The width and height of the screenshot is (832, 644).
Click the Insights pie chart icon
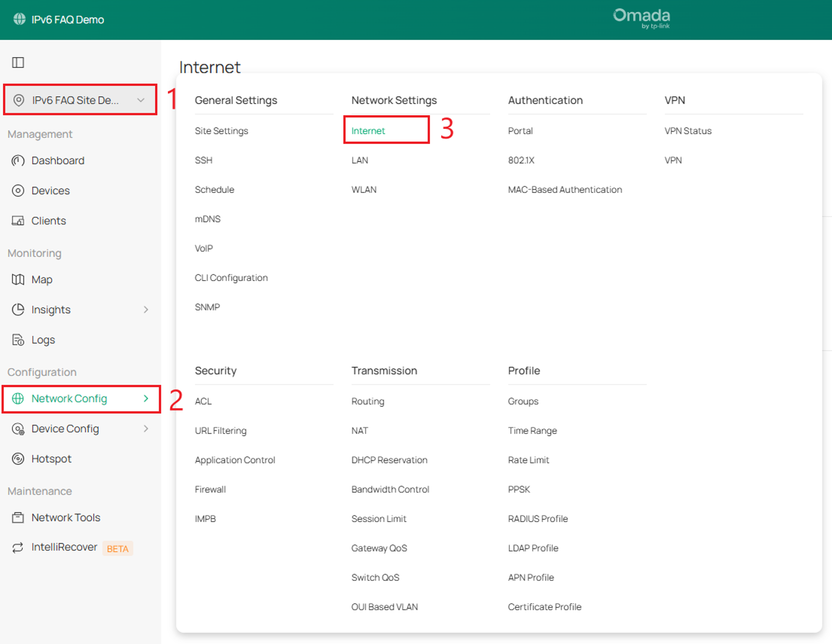point(18,309)
